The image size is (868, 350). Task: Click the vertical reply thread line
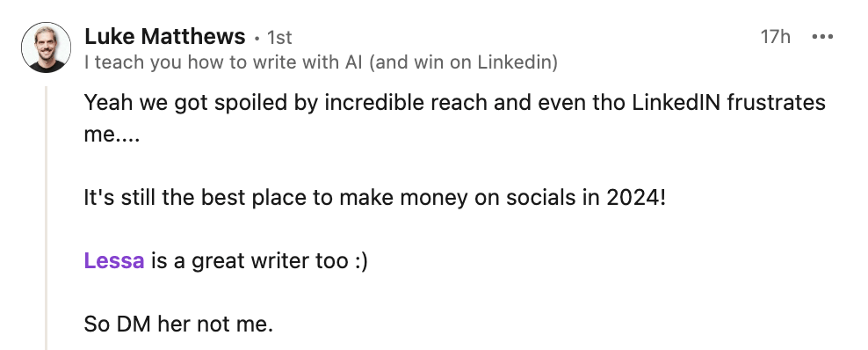point(46,218)
